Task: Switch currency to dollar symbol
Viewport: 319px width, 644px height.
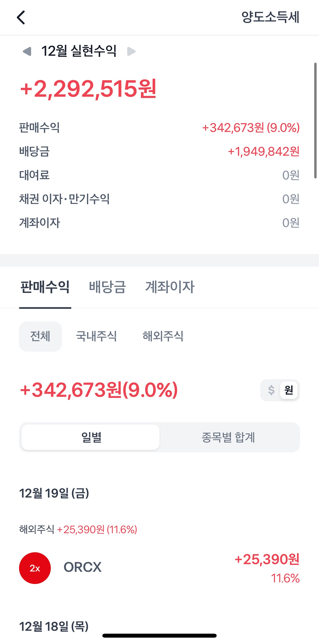Action: point(271,390)
